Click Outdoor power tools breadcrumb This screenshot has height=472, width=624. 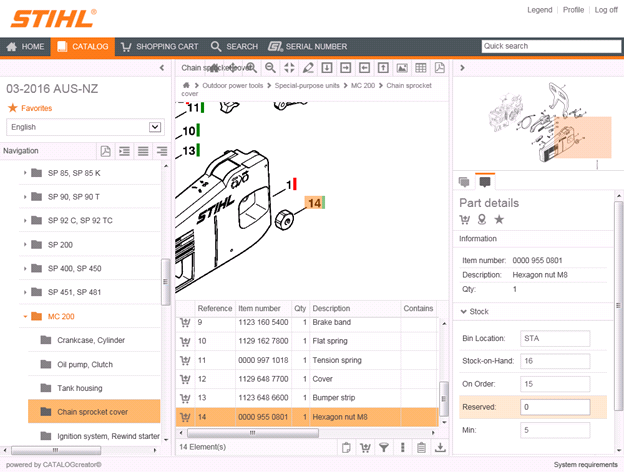click(232, 86)
